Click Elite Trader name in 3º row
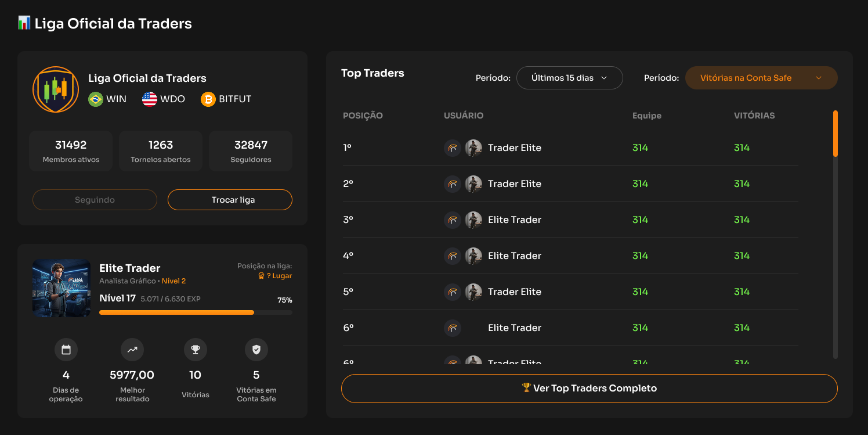The height and width of the screenshot is (435, 868). (x=515, y=220)
